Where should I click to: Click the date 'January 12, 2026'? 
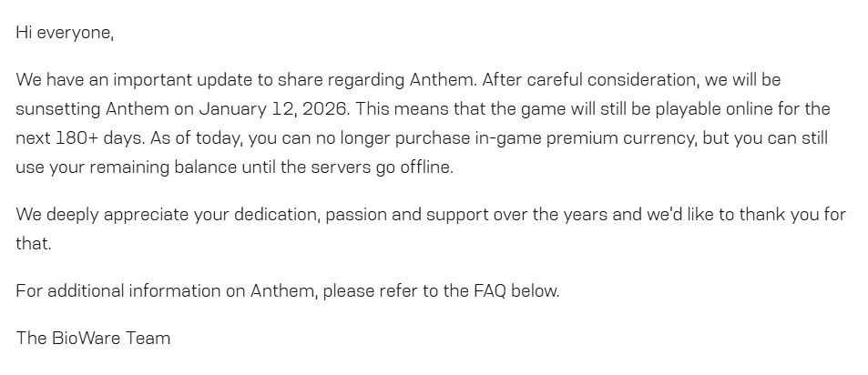pos(273,109)
